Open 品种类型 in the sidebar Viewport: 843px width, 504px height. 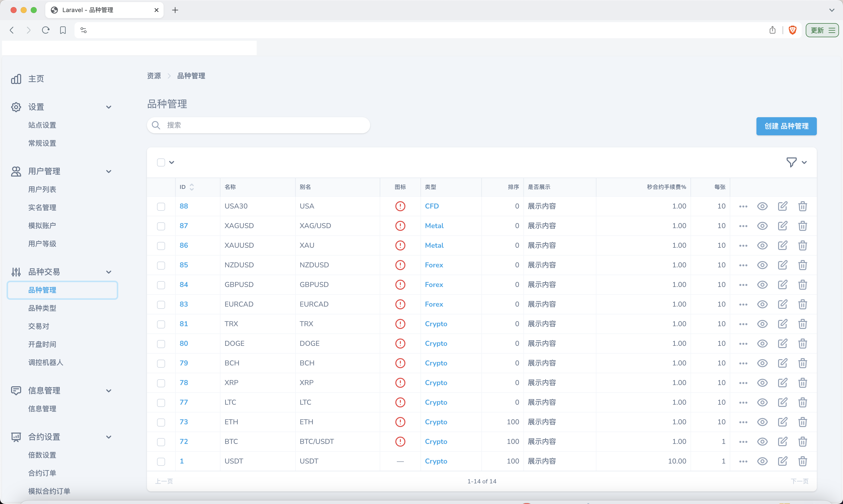click(42, 308)
